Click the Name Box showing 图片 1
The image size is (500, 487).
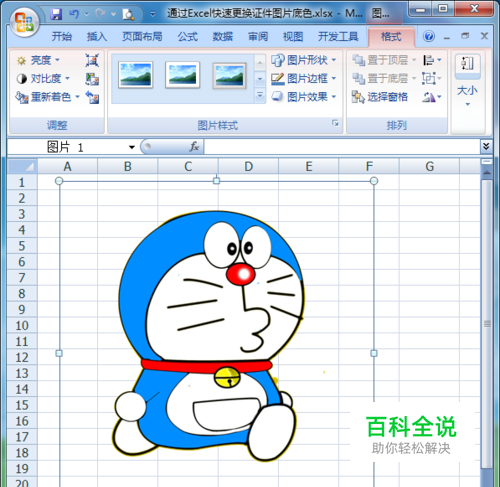click(66, 147)
